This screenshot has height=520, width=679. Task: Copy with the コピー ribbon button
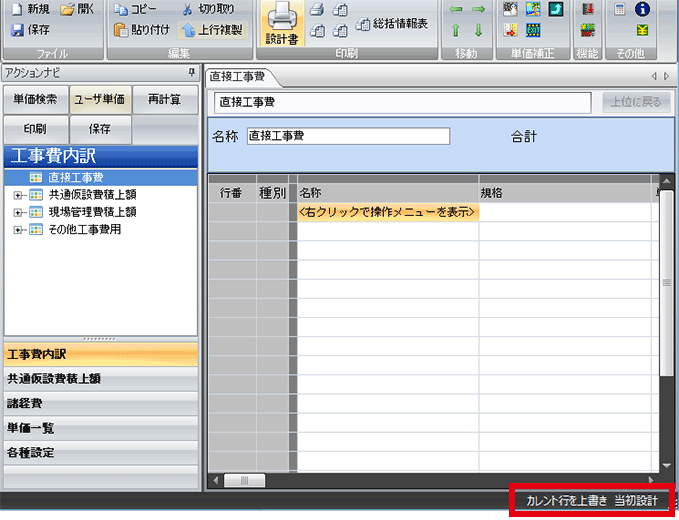pos(136,9)
